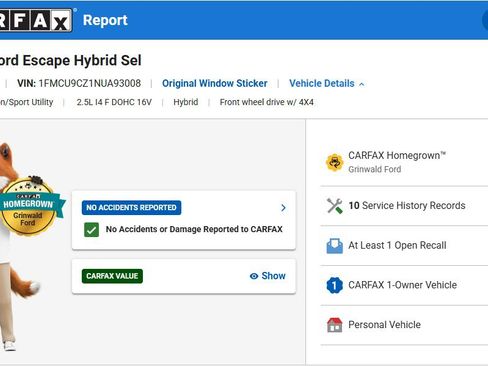Viewport: 488px width, 366px height.
Task: Click the CARFAX VALUE green badge
Action: [x=112, y=276]
